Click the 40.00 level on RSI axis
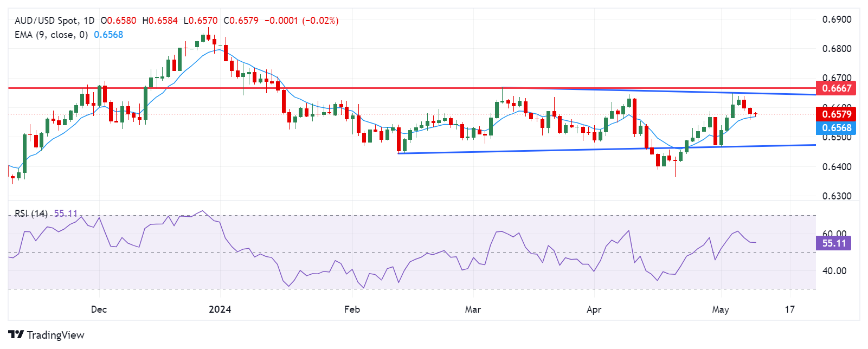 point(834,271)
